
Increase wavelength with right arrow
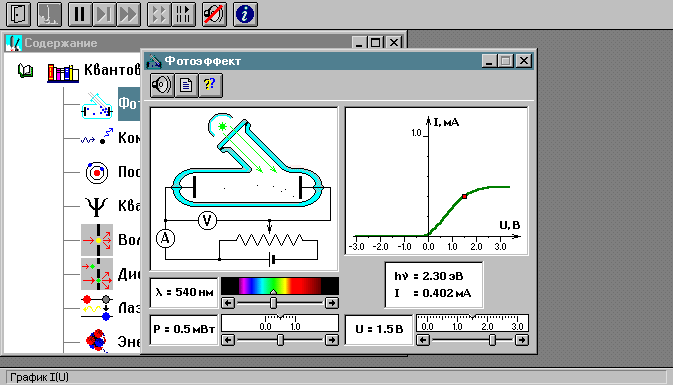coord(332,303)
